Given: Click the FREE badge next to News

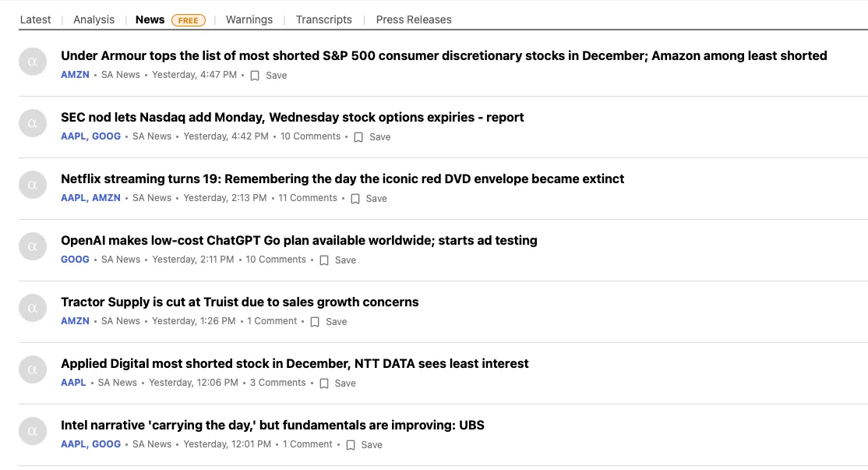Looking at the screenshot, I should [189, 20].
